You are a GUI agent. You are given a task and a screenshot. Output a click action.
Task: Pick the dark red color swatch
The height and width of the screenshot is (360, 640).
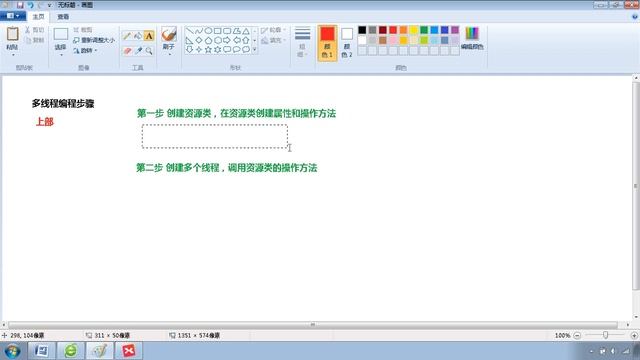(x=382, y=30)
